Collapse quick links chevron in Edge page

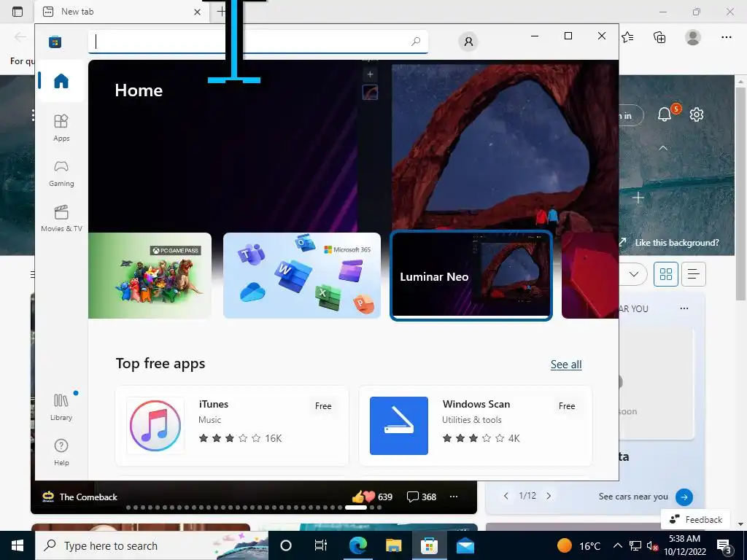[662, 148]
